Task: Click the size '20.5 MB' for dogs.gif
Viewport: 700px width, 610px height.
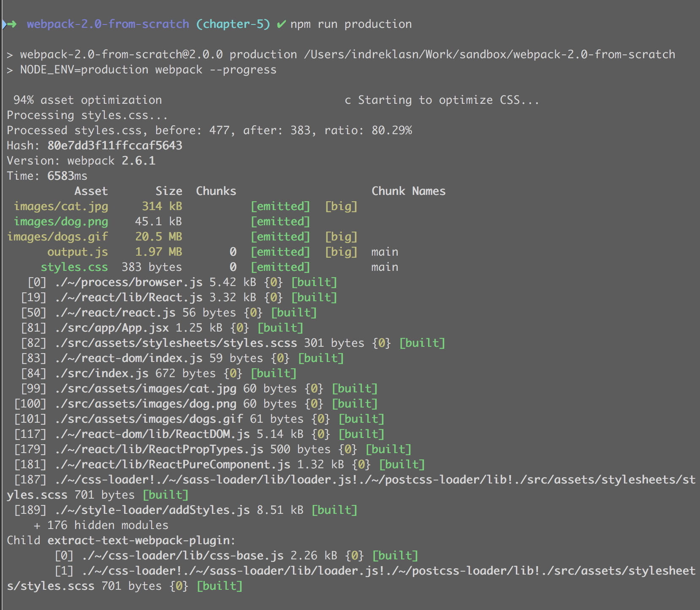Action: (x=159, y=237)
